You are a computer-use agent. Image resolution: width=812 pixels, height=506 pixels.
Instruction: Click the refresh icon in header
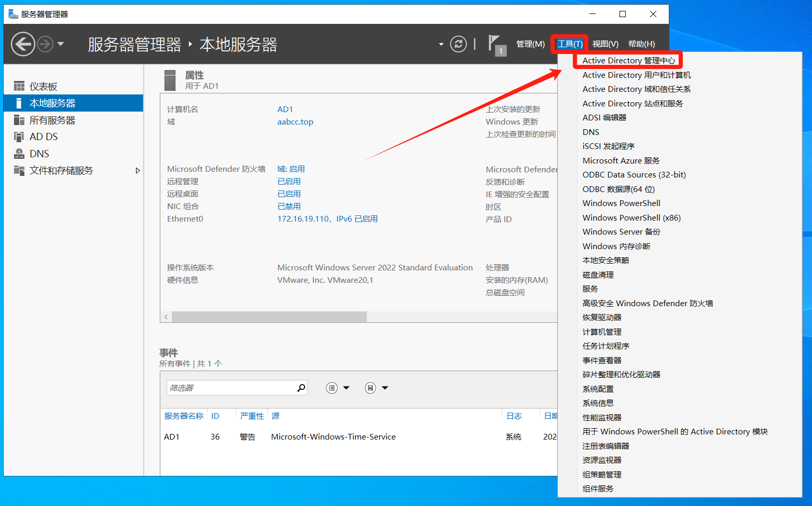458,44
